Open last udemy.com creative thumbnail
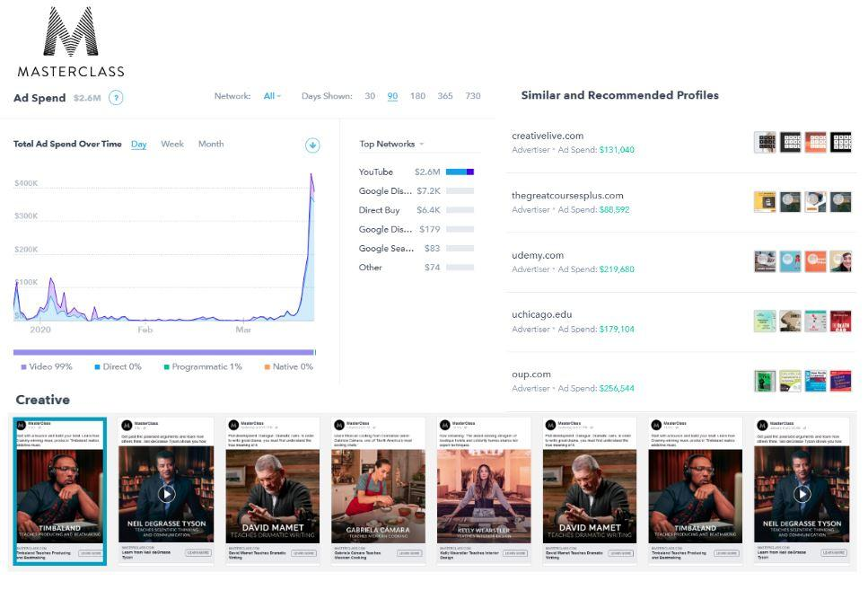Screen dimensions: 868x590 pyautogui.click(x=841, y=261)
